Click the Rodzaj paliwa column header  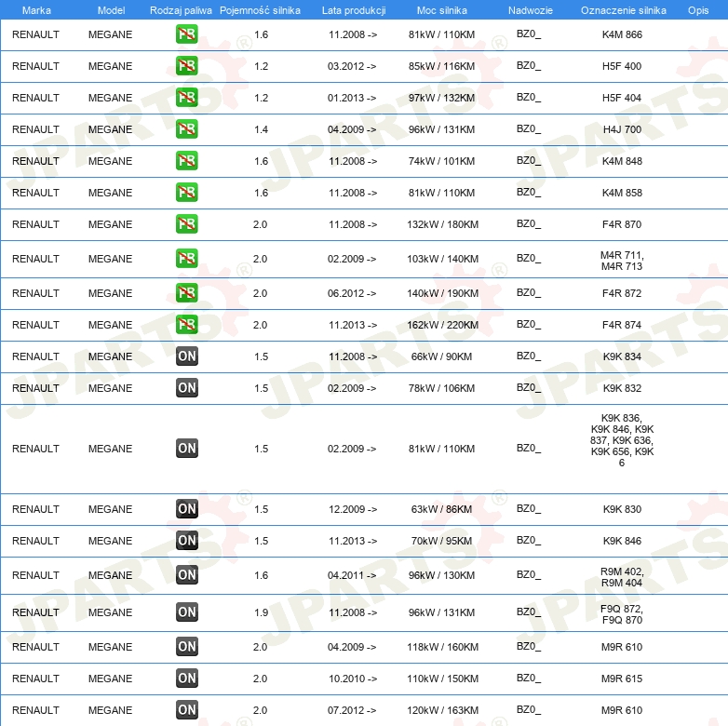pyautogui.click(x=181, y=9)
